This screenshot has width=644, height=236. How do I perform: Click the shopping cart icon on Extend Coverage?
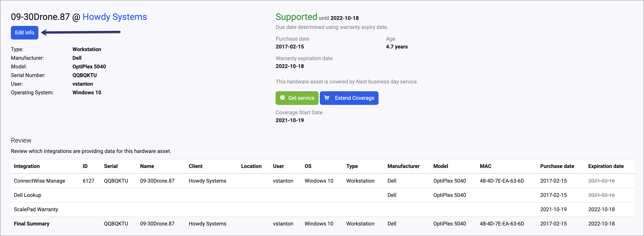(326, 98)
